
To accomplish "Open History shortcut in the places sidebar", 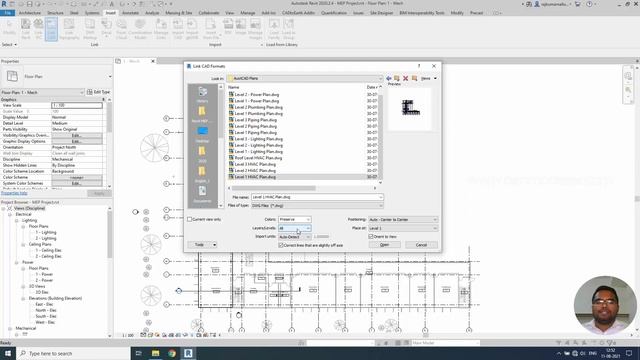I will tap(202, 94).
